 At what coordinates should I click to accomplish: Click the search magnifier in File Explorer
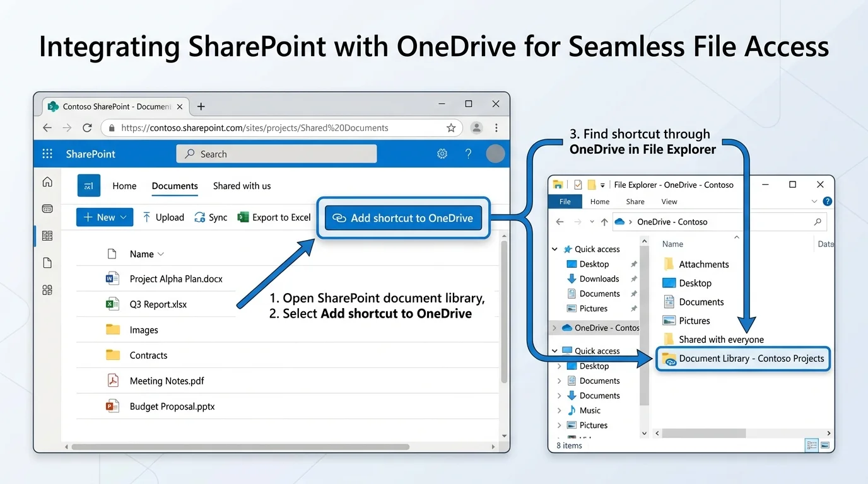[818, 222]
